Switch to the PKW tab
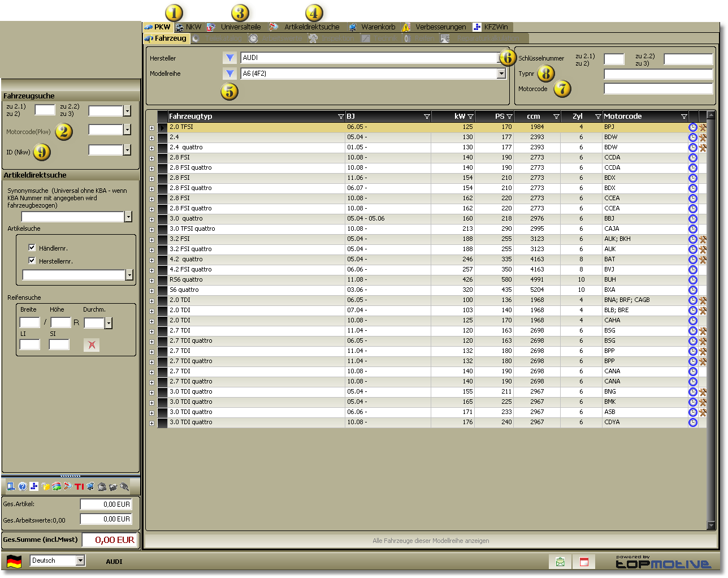Viewport: 728px width, 578px height. pos(157,27)
